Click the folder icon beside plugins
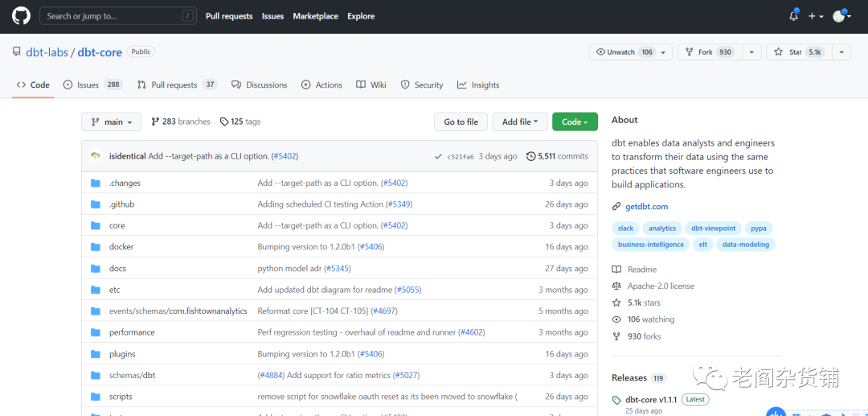The height and width of the screenshot is (416, 868). click(x=95, y=354)
